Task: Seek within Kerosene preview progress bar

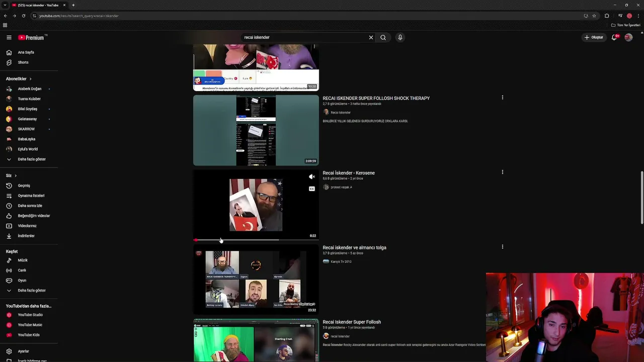Action: pyautogui.click(x=256, y=240)
